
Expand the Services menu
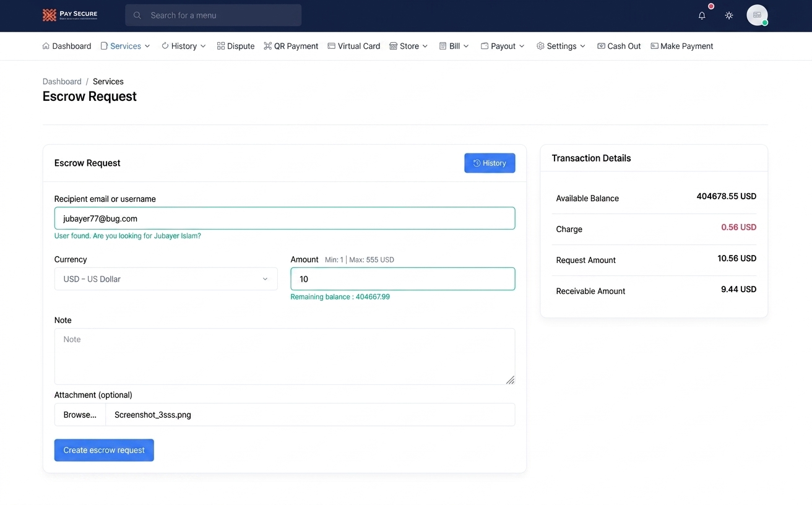(x=125, y=46)
